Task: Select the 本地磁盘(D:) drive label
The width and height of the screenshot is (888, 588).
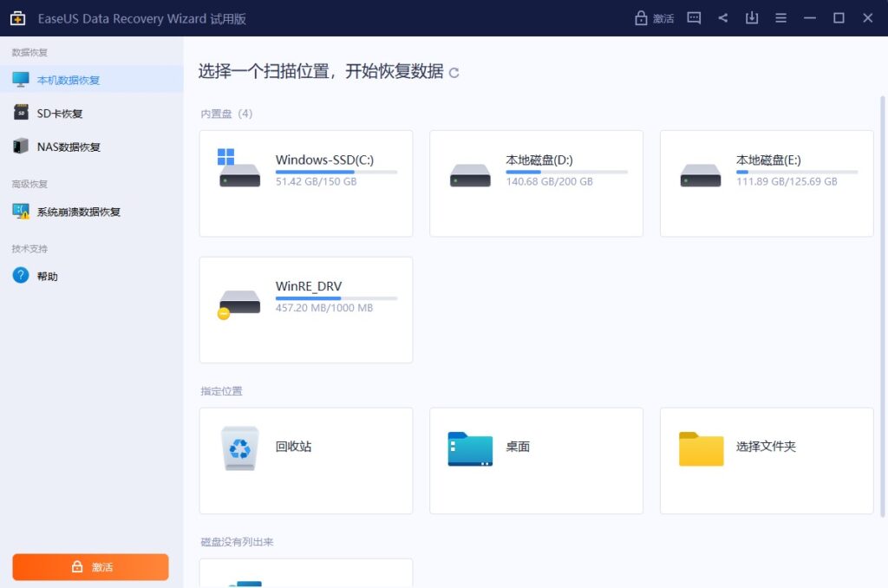Action: click(x=539, y=160)
